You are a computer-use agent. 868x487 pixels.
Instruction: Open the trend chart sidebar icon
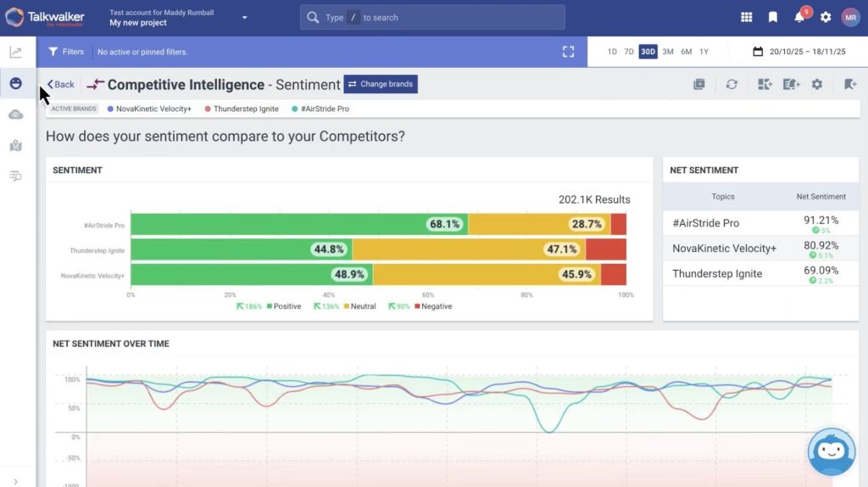(15, 52)
